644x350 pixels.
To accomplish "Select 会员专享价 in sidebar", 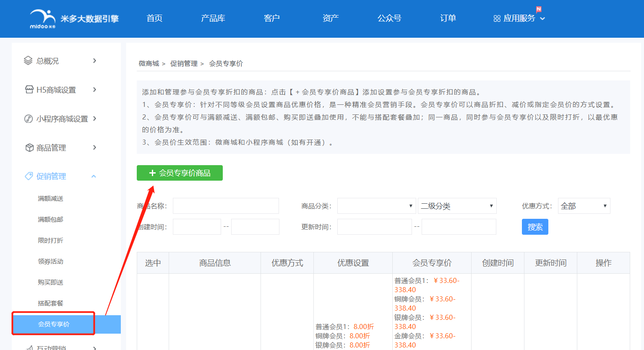I will click(66, 324).
